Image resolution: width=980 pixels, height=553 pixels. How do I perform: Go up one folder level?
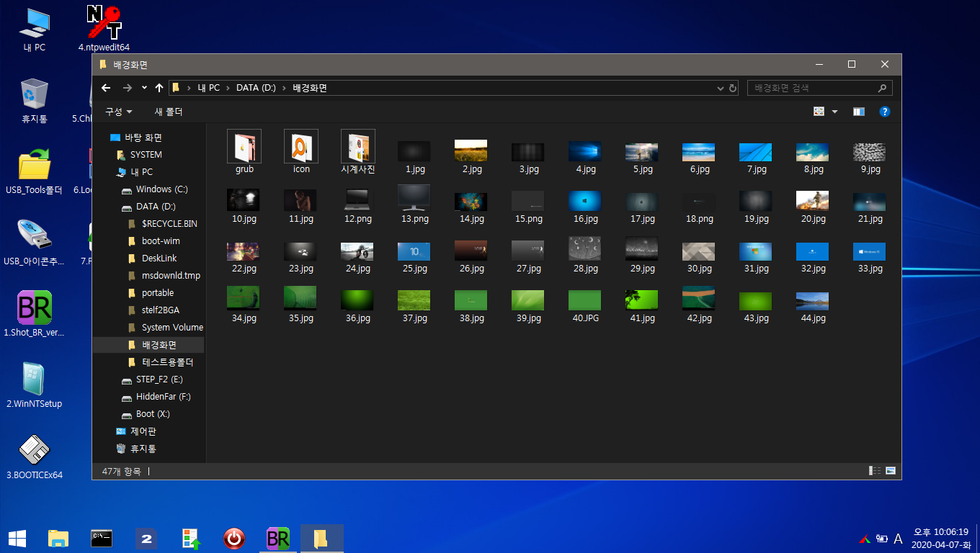click(159, 88)
